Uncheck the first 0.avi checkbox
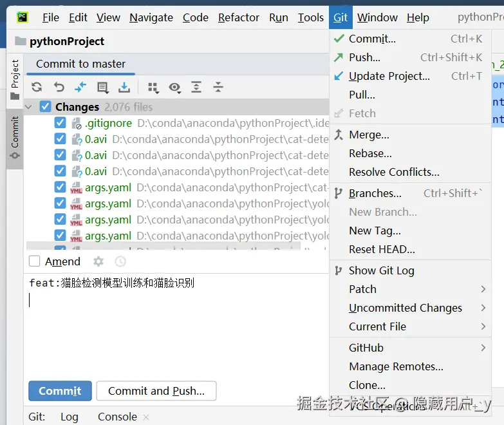The image size is (504, 425). (60, 139)
